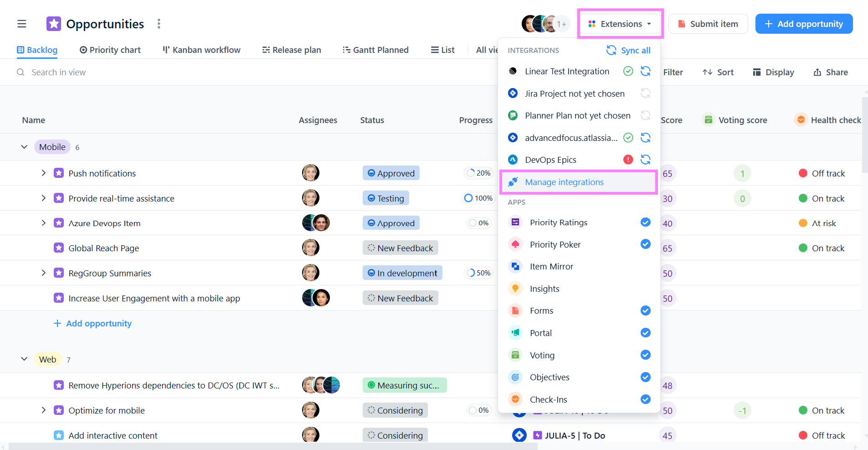Click the Priority Poker app icon
This screenshot has width=868, height=450.
point(515,244)
